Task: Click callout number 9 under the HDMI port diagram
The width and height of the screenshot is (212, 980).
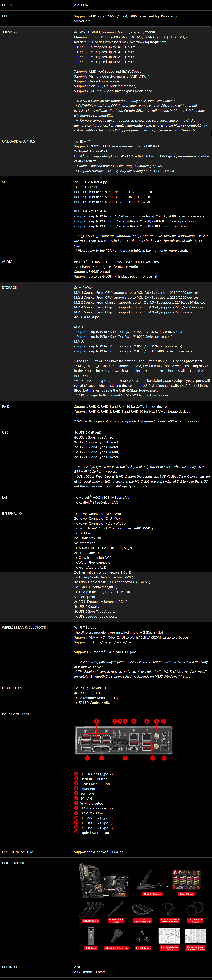Action: coord(87,758)
